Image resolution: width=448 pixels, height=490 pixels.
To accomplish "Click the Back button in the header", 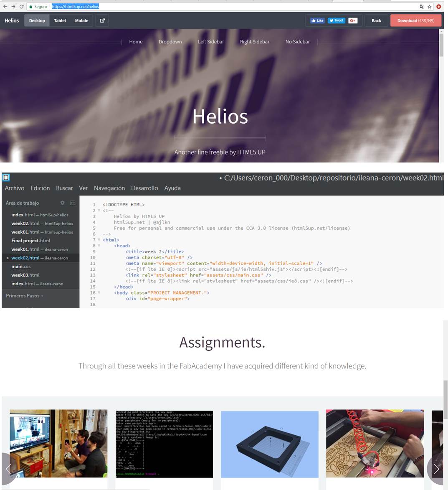I will (x=376, y=20).
